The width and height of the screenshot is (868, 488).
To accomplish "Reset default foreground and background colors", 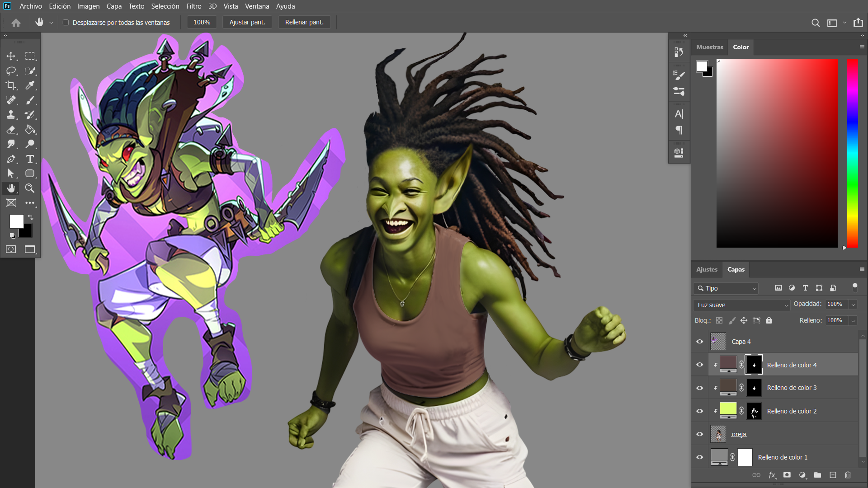I will point(12,235).
